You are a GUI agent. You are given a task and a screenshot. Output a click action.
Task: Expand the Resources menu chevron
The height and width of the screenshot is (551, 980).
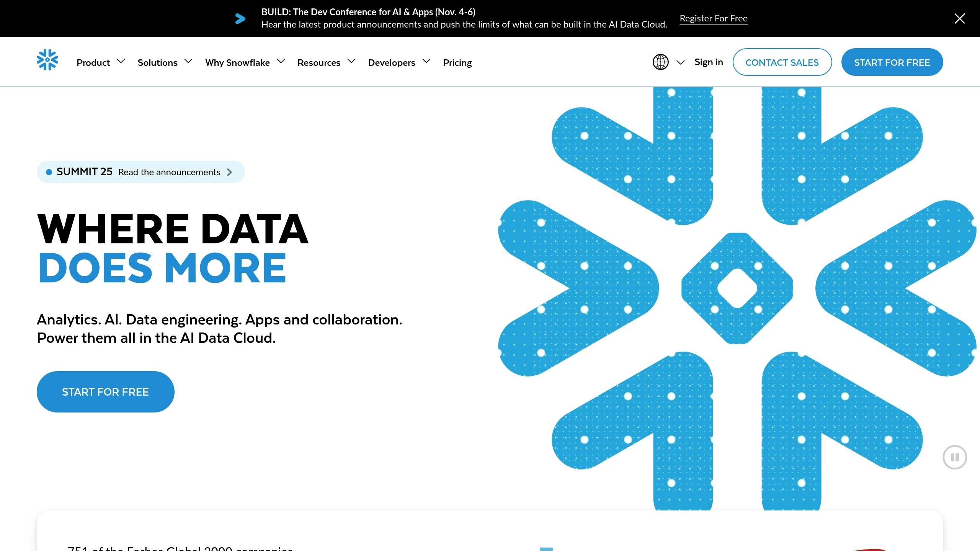[x=351, y=61]
